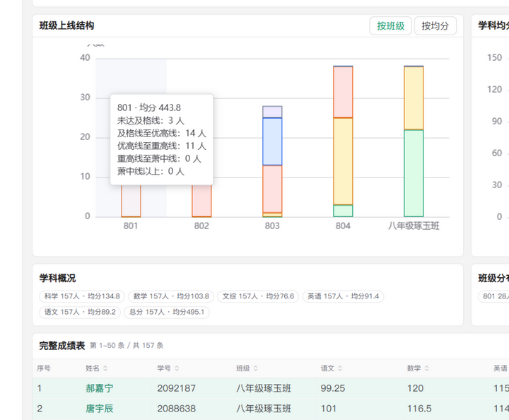Click green bottom segment of 804 bar
Screen dimensions: 509x420
[343, 211]
